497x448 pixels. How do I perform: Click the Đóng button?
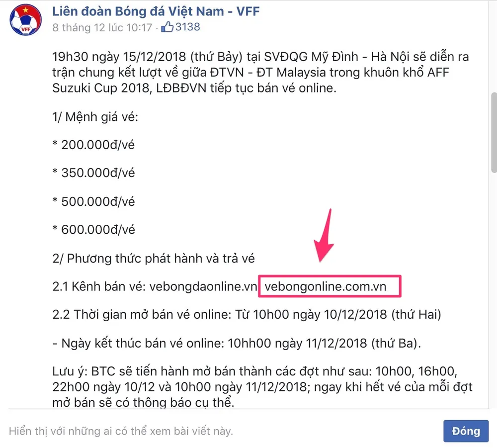click(x=466, y=431)
